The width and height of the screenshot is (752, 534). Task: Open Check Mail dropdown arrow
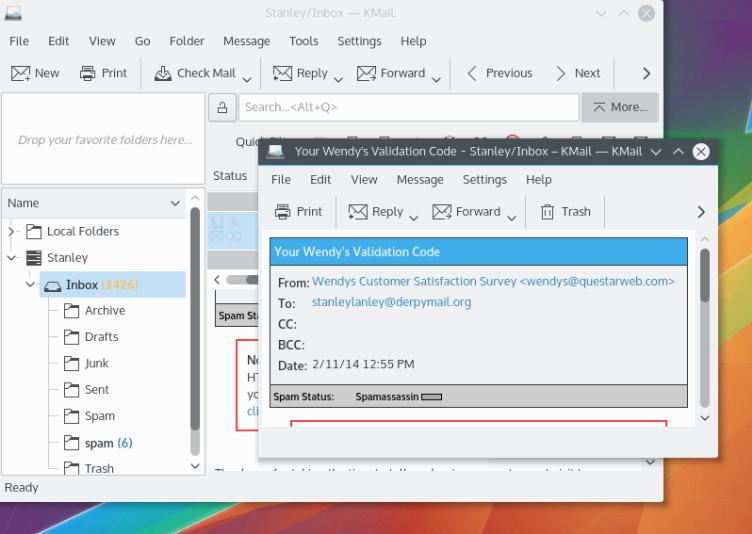click(246, 78)
